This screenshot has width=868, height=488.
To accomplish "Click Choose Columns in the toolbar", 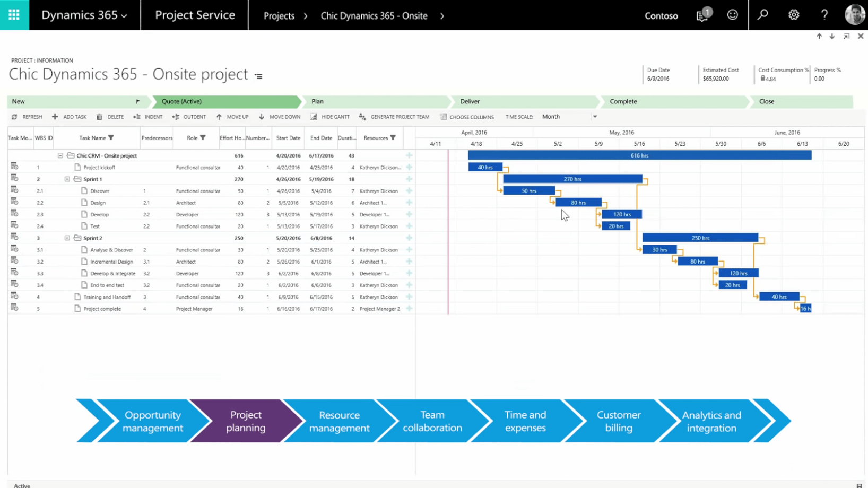I will click(467, 117).
